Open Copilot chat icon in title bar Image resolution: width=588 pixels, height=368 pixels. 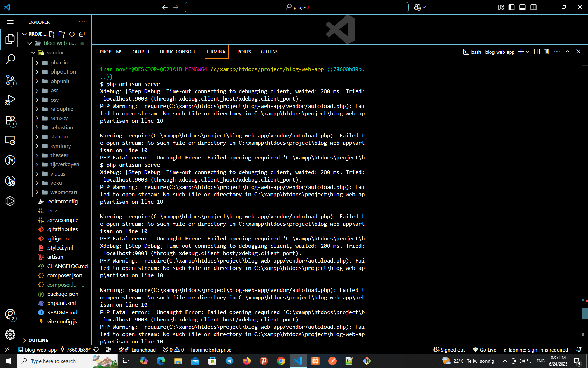coord(417,7)
